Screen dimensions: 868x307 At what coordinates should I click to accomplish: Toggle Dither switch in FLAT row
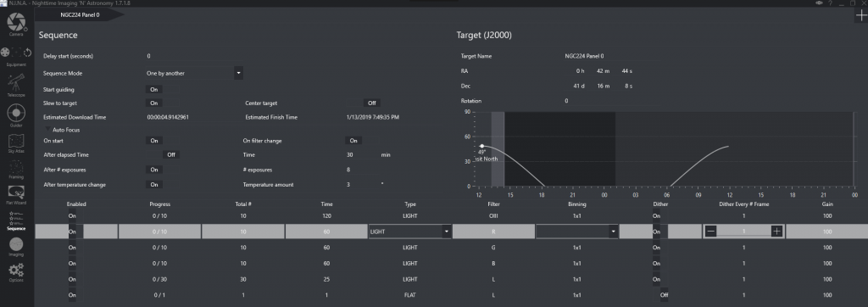pyautogui.click(x=660, y=295)
